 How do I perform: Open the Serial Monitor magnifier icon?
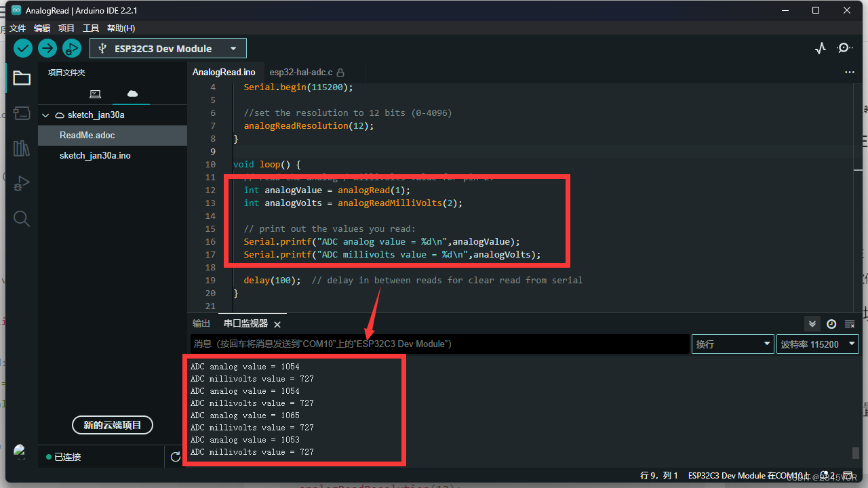[x=845, y=48]
